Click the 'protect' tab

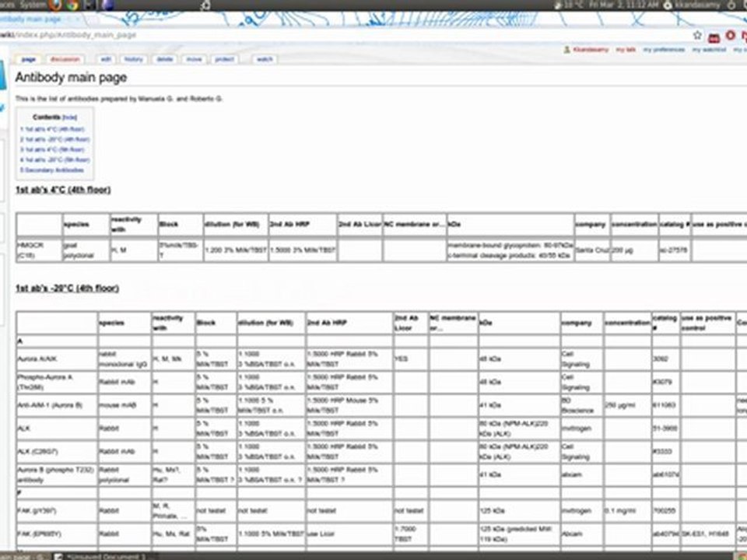(224, 60)
